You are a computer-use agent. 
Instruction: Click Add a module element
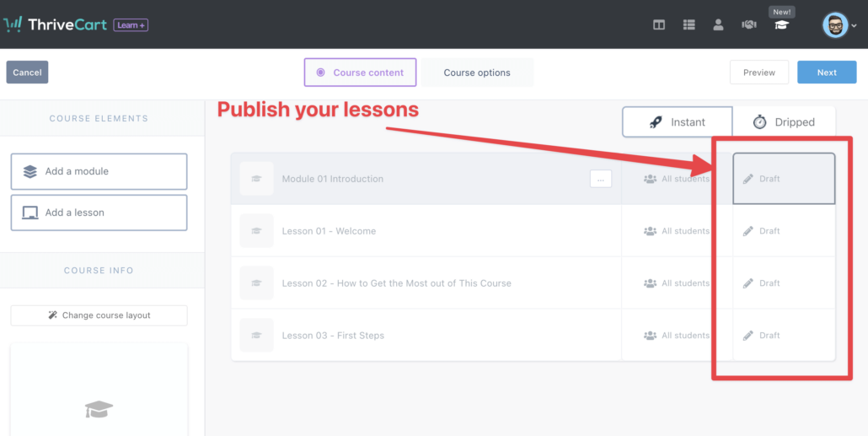pos(99,171)
